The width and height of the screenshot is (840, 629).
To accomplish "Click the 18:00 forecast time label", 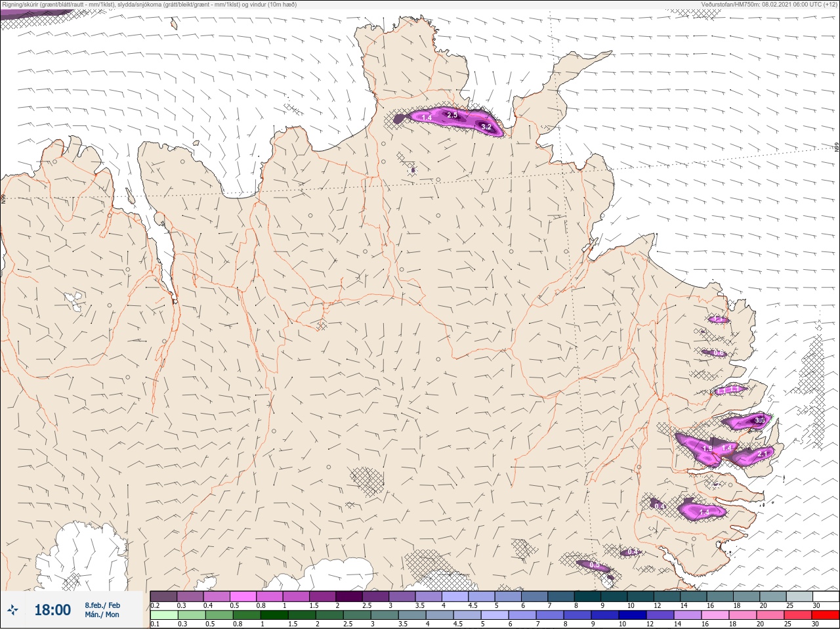I will (x=52, y=610).
